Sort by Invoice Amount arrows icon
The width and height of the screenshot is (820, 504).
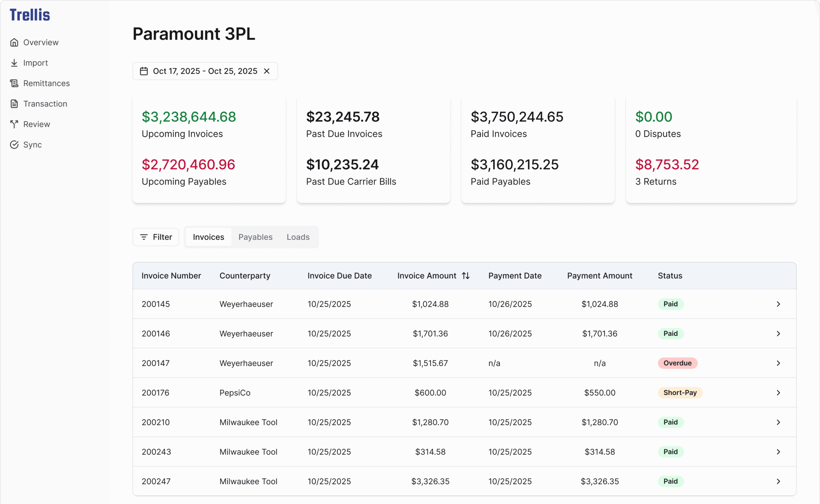click(x=465, y=276)
